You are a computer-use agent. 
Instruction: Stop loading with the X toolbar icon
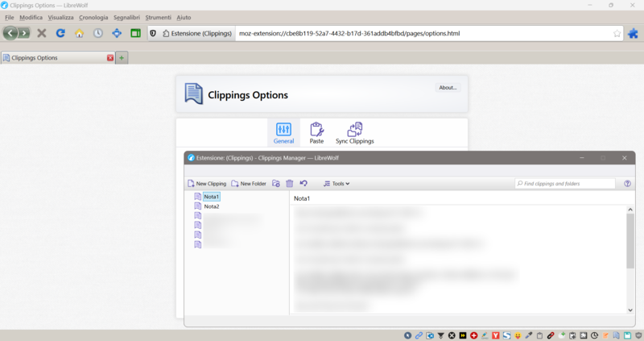[x=42, y=33]
